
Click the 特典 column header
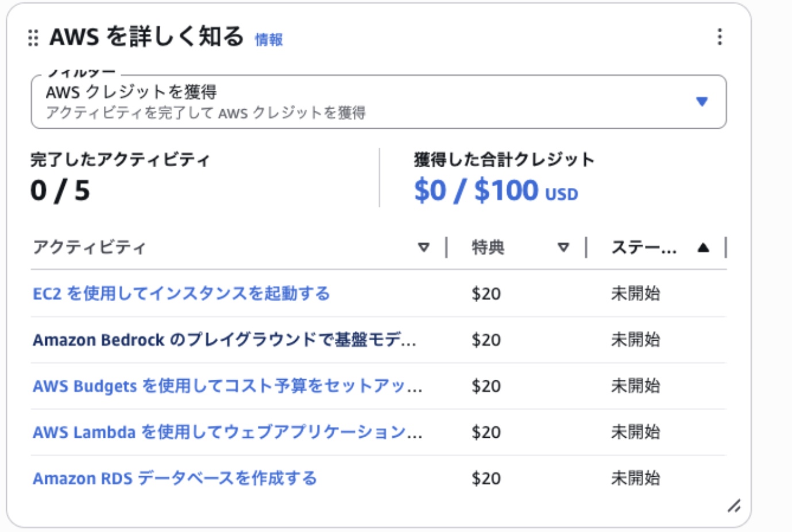(488, 248)
